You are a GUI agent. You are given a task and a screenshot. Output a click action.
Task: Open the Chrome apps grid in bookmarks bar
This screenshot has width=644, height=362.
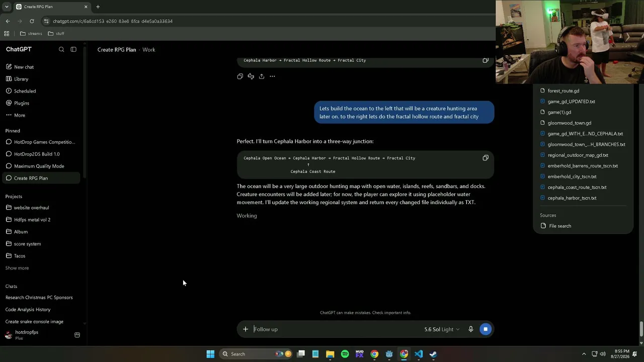[x=7, y=34]
